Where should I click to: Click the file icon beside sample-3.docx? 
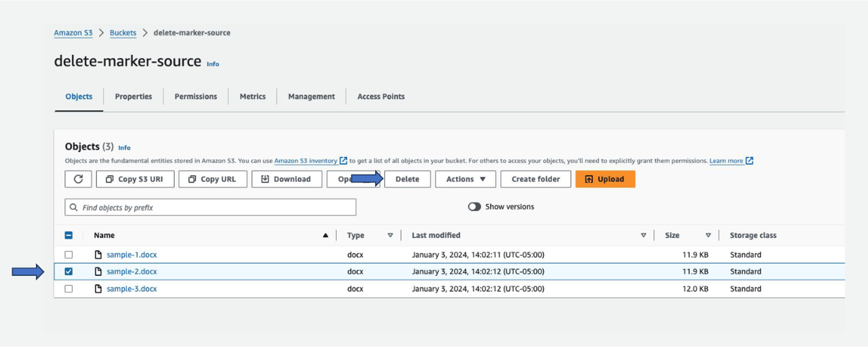pos(98,289)
